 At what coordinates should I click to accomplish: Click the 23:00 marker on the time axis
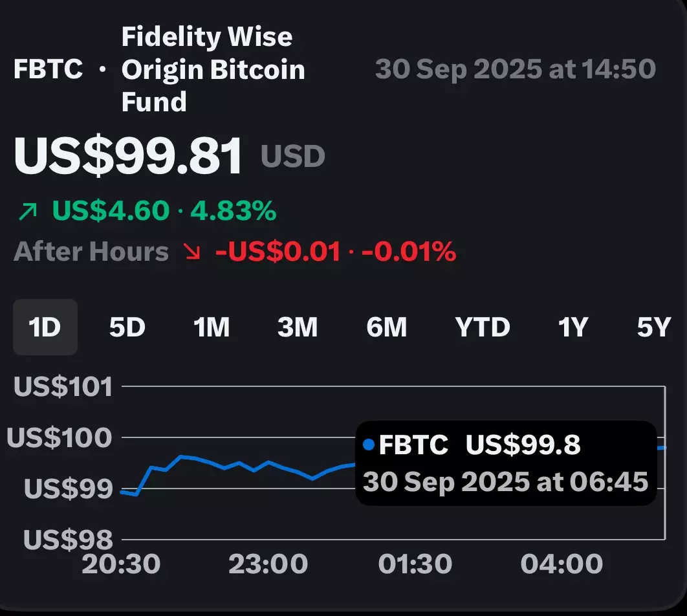[268, 564]
